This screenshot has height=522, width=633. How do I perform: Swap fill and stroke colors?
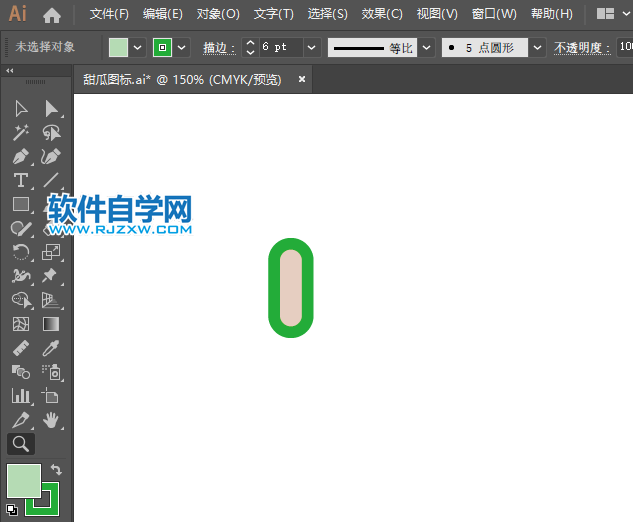tap(56, 470)
